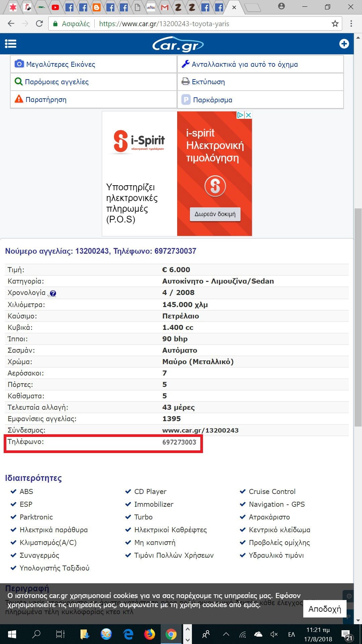Click the Navigation - GPS feature
The image size is (362, 644).
(x=277, y=504)
